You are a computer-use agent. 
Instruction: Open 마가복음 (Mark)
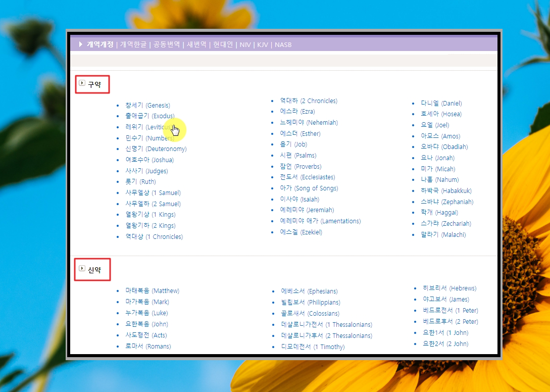[x=147, y=302]
